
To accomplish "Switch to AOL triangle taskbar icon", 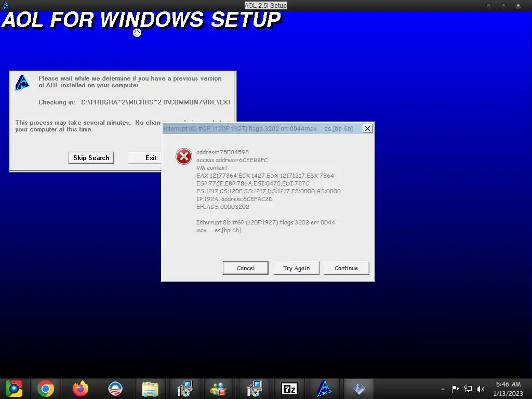I will coord(324,389).
